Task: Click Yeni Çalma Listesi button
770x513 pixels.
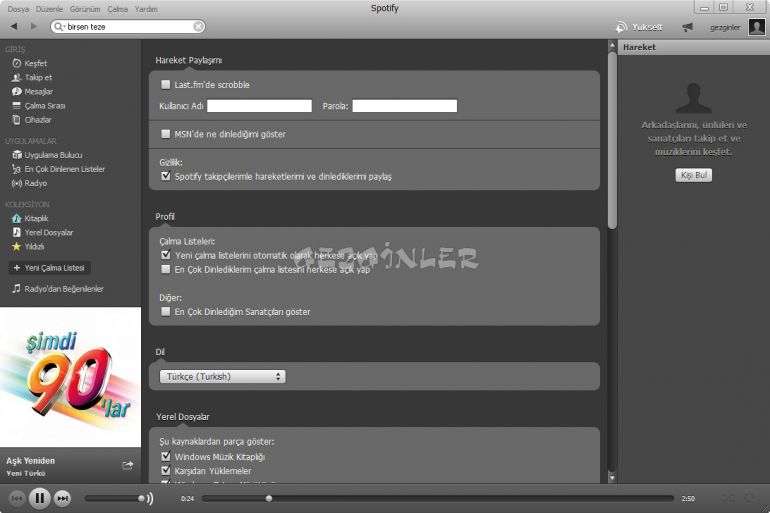Action: [x=50, y=268]
